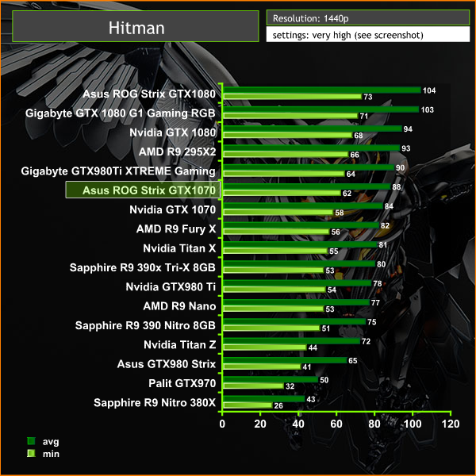The image size is (476, 476).
Task: Click the avg bar value 103
Action: pos(427,110)
